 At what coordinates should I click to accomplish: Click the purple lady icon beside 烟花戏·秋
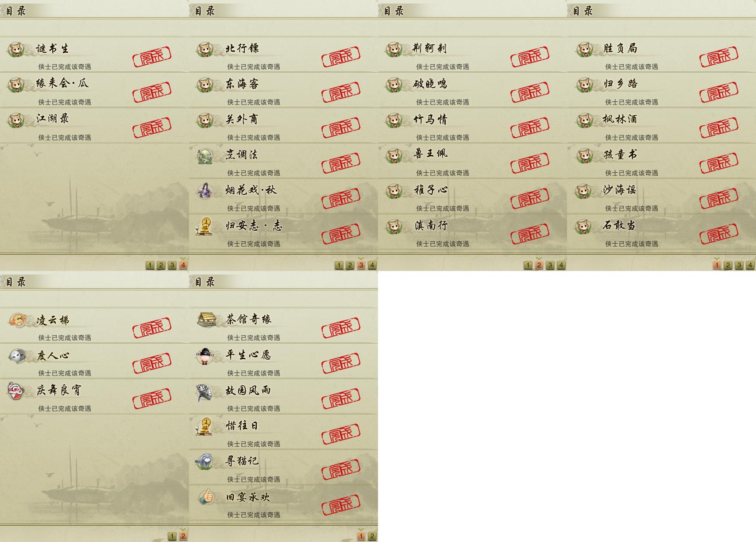pos(205,190)
